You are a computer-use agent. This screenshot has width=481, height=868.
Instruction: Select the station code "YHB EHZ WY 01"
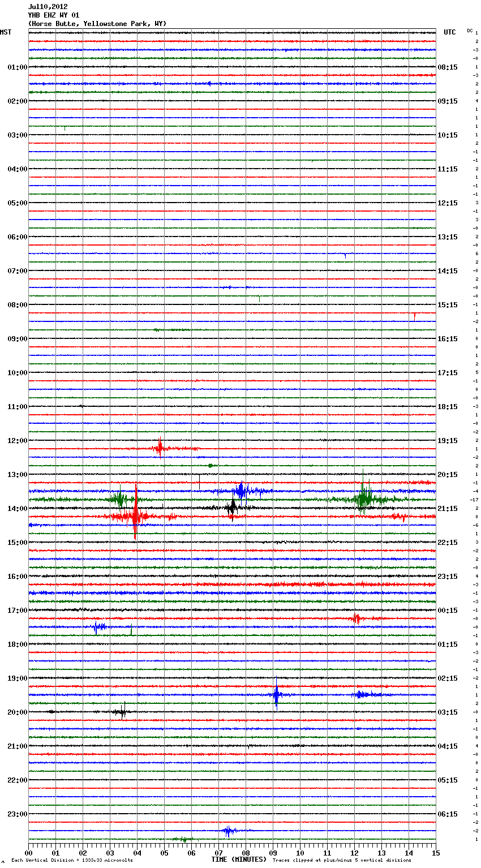click(x=54, y=15)
